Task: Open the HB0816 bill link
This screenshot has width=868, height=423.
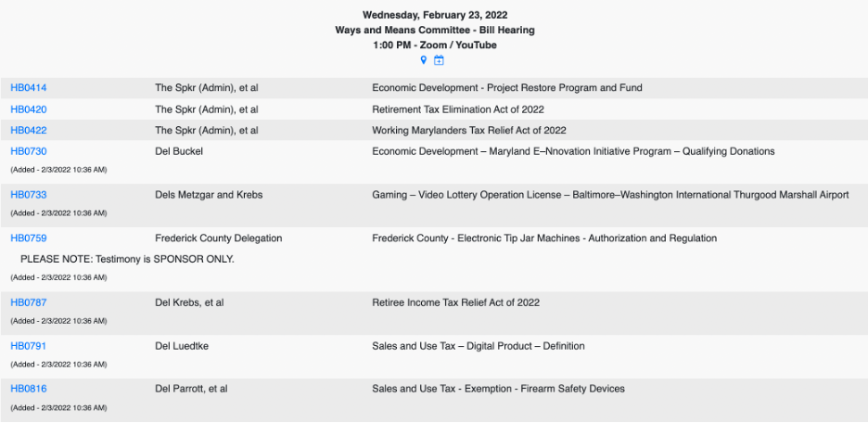Action: (x=29, y=389)
